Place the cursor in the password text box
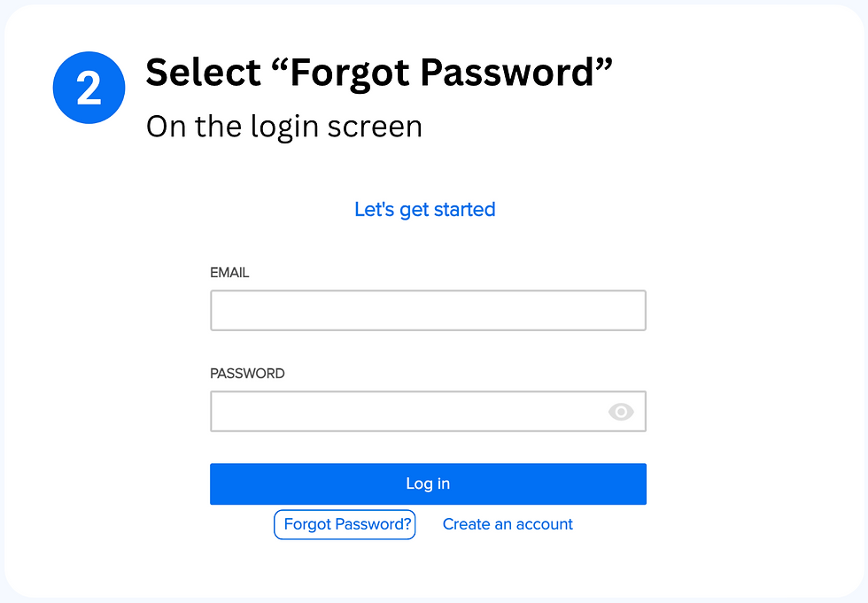The image size is (868, 603). tap(428, 412)
